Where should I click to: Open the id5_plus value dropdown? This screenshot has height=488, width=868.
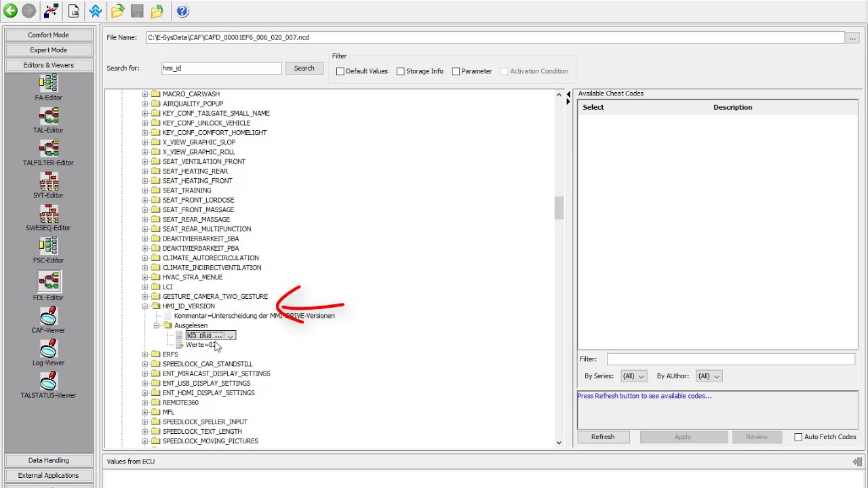click(231, 335)
